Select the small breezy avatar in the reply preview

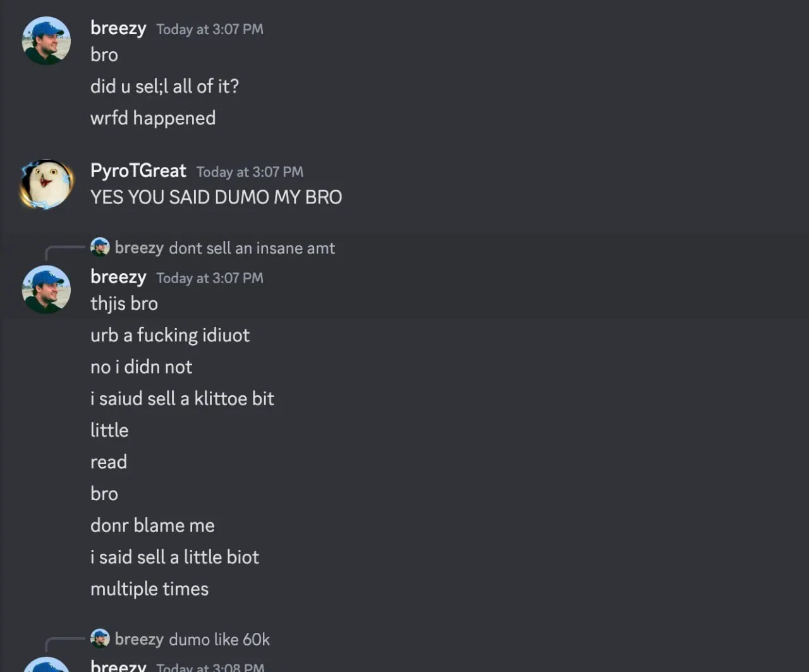100,247
